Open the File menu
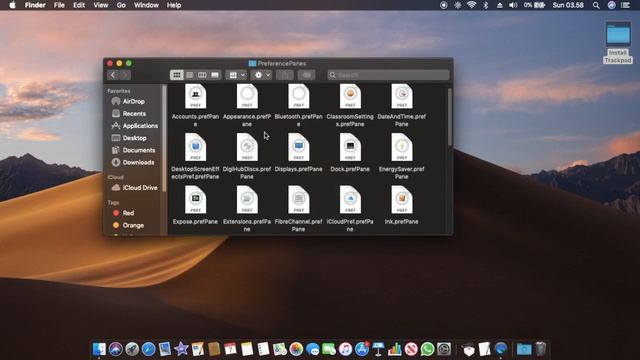The height and width of the screenshot is (360, 640). pos(59,5)
